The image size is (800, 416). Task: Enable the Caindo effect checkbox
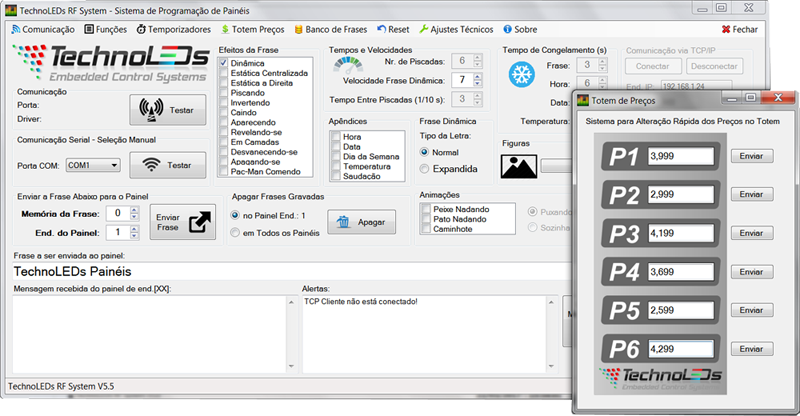(x=223, y=112)
